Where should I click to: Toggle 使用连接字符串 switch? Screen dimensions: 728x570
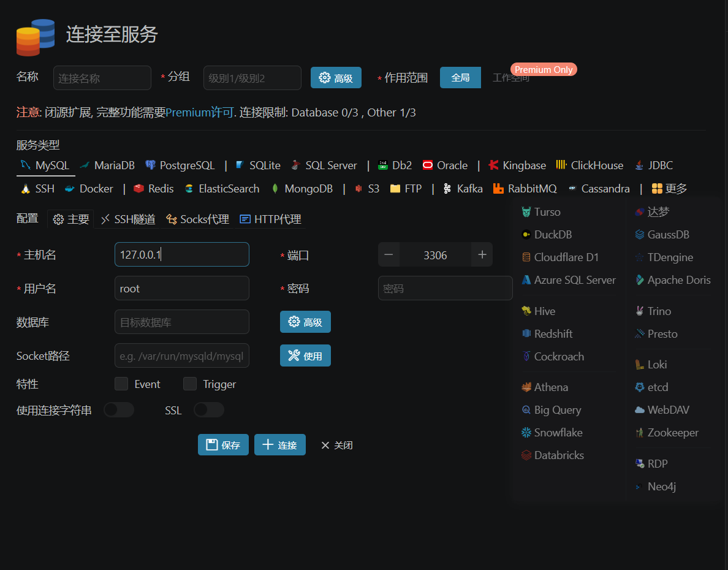point(119,410)
